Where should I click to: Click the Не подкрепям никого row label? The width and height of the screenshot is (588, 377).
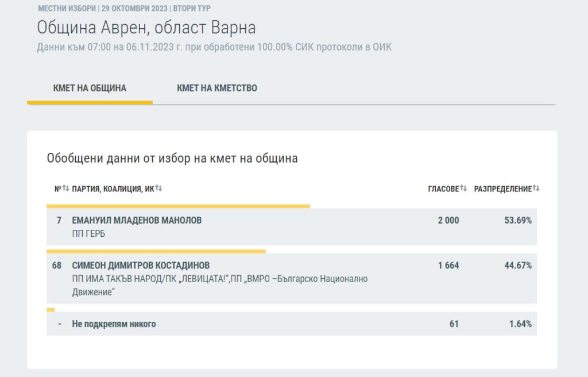114,324
